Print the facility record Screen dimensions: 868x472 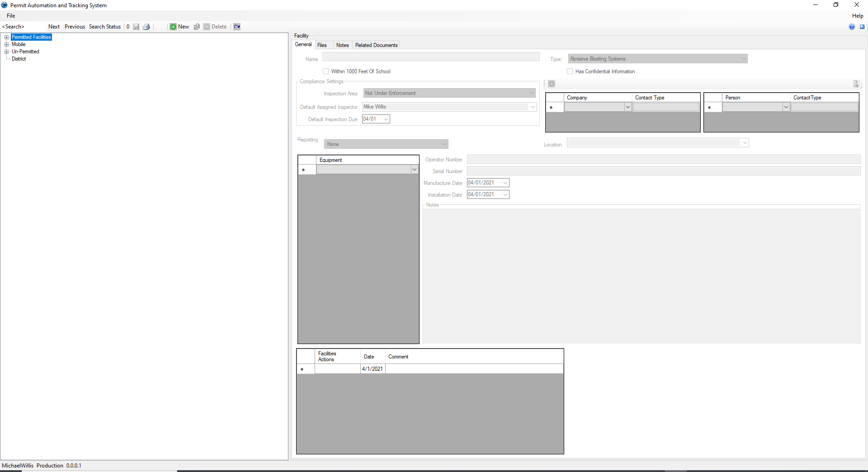(146, 27)
